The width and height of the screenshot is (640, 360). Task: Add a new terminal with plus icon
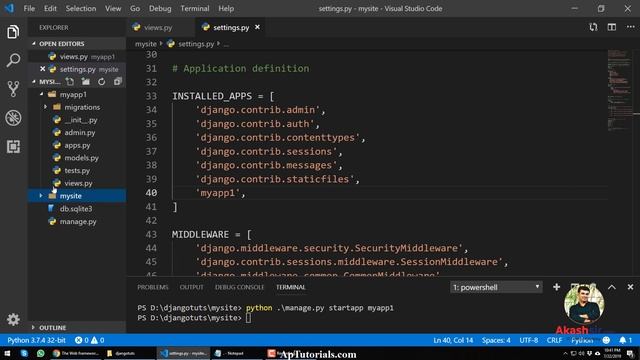(556, 287)
